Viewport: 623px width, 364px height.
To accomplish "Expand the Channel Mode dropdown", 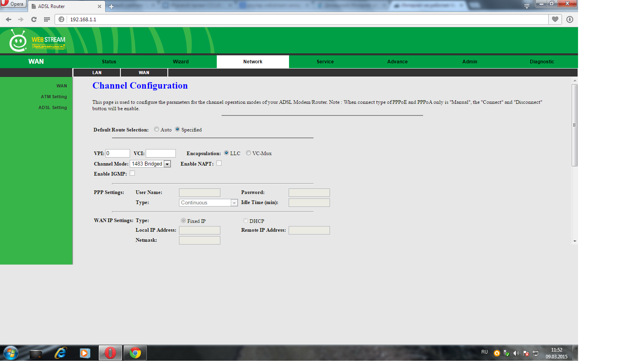I will pos(167,164).
